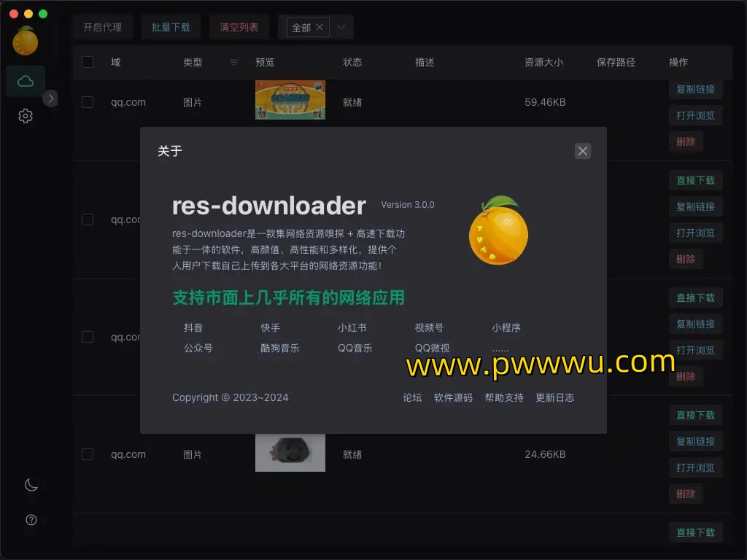Click the 公众号 supported app label
Image resolution: width=747 pixels, height=560 pixels.
[198, 348]
